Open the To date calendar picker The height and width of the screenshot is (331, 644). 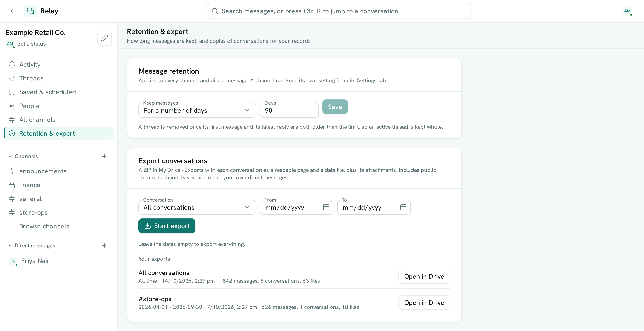point(403,207)
